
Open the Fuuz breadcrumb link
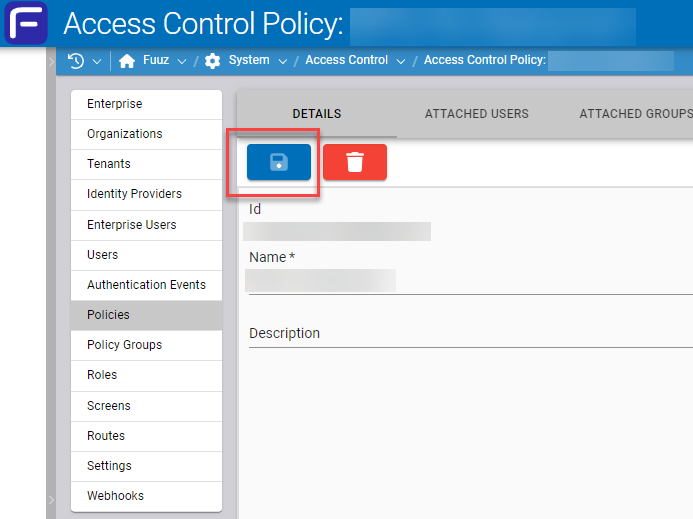(156, 60)
